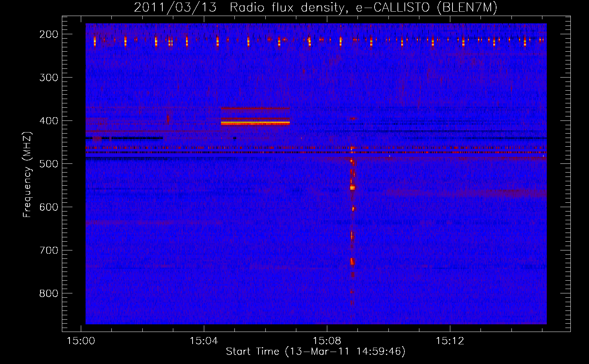
Task: Click the 400 frequency tick label
Action: pos(48,121)
